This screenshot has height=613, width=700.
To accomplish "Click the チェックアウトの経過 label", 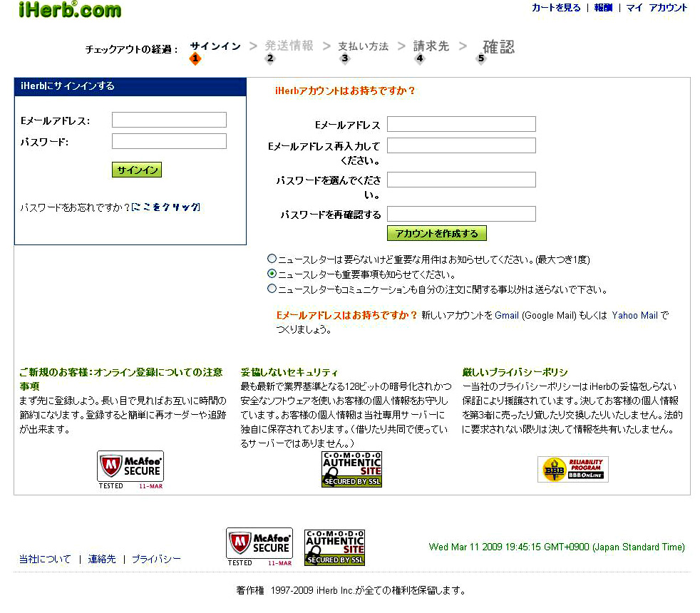I will click(x=131, y=49).
